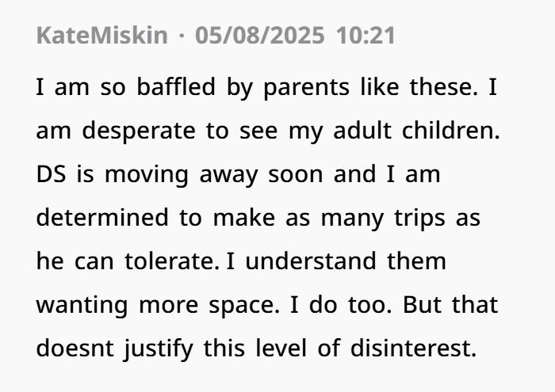The image size is (555, 392).
Task: Click the word "moving" in third line
Action: pos(147,174)
